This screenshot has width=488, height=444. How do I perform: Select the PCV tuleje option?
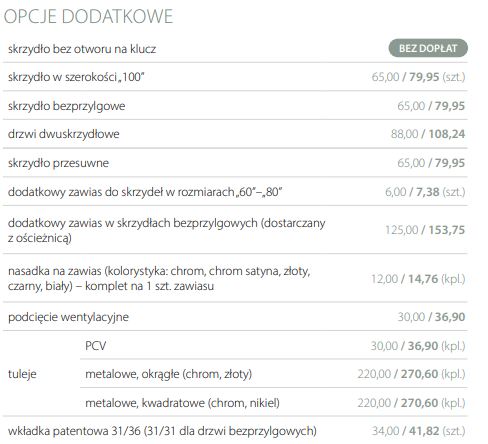point(96,346)
